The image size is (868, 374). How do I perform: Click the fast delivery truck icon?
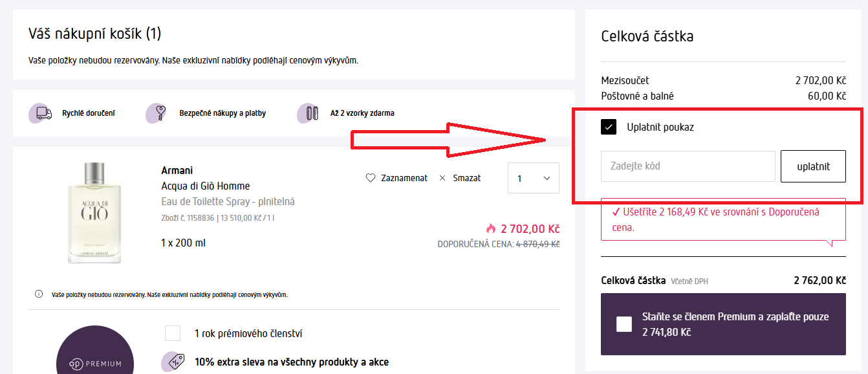tap(41, 113)
